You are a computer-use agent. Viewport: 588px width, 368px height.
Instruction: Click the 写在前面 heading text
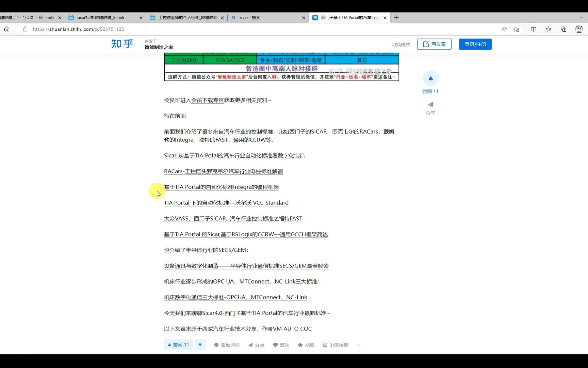click(175, 116)
